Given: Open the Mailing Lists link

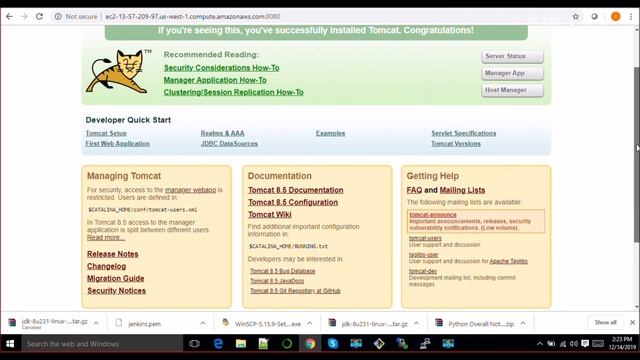Looking at the screenshot, I should 462,190.
